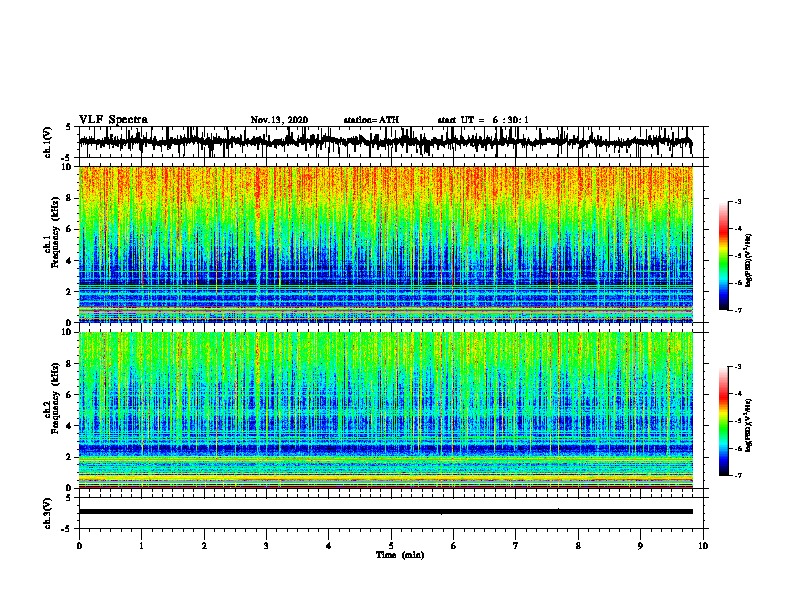The width and height of the screenshot is (792, 612).
Task: Click the ch.2 spectrogram panel
Action: pyautogui.click(x=386, y=410)
